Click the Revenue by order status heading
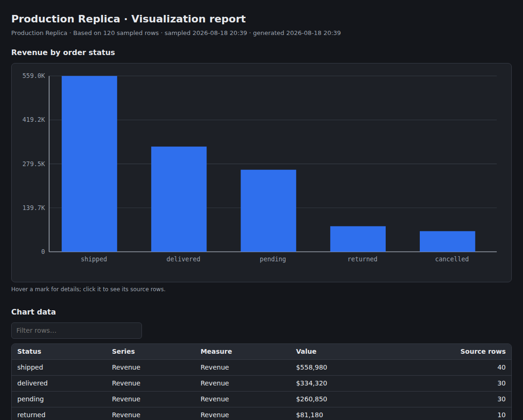The image size is (523, 420). pos(63,53)
